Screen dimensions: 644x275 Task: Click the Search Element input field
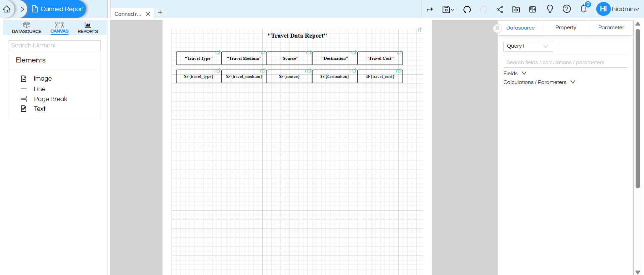pyautogui.click(x=54, y=46)
